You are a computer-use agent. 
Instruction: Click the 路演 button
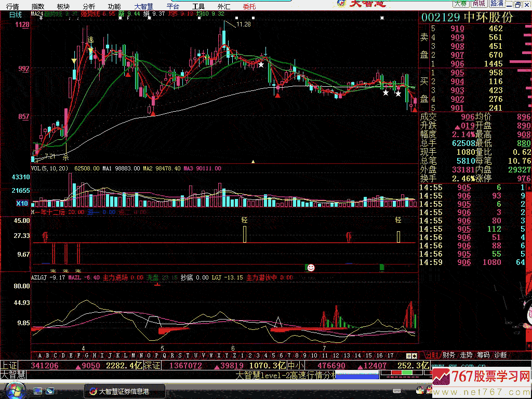click(497, 4)
